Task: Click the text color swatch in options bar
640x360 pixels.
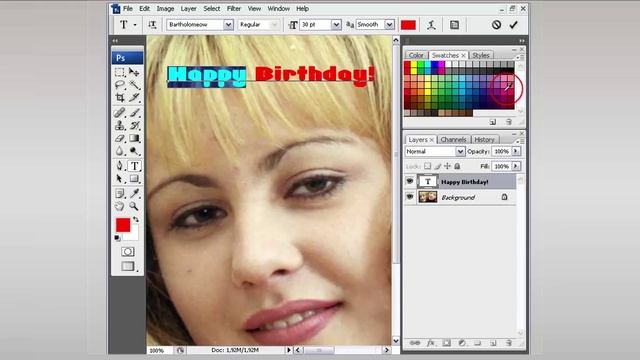Action: (408, 25)
